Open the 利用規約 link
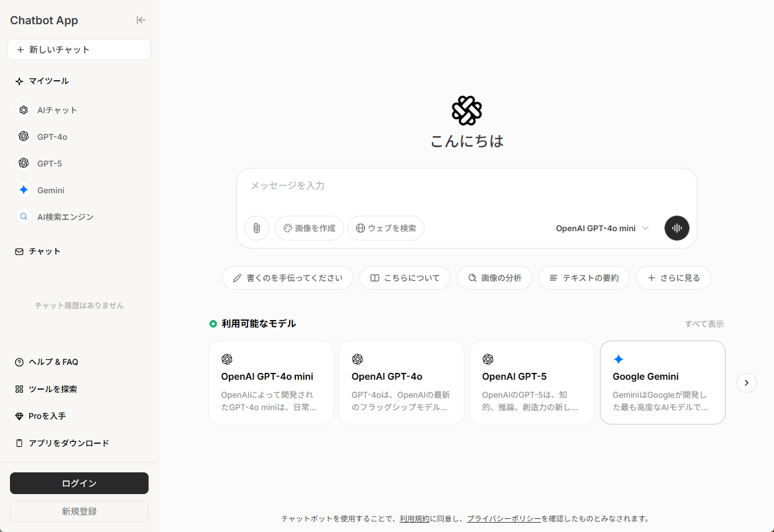 (414, 518)
